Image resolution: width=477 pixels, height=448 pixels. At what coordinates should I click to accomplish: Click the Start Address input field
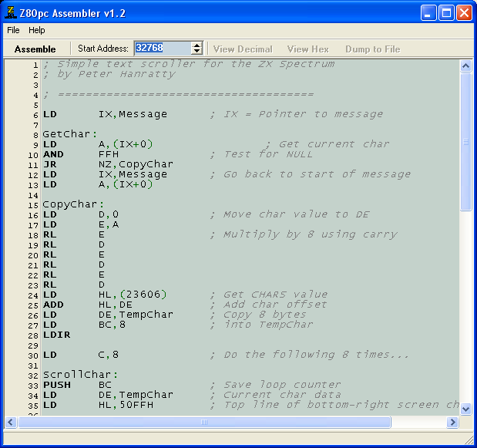click(161, 48)
